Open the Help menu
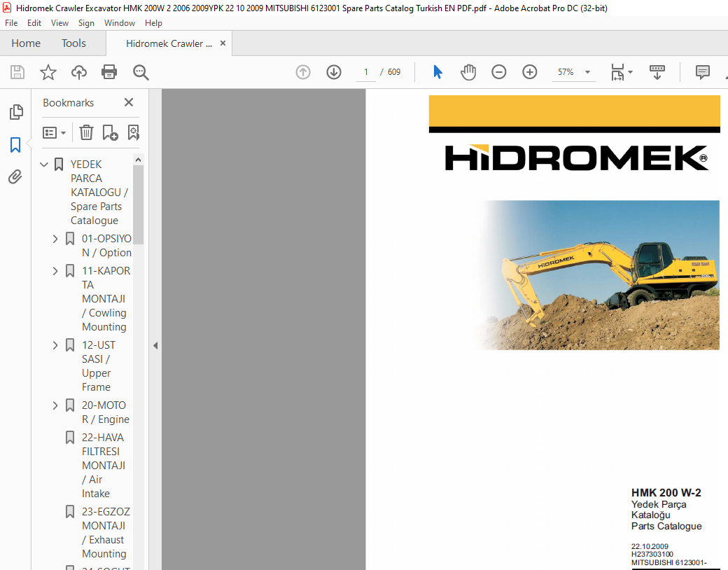 point(153,23)
